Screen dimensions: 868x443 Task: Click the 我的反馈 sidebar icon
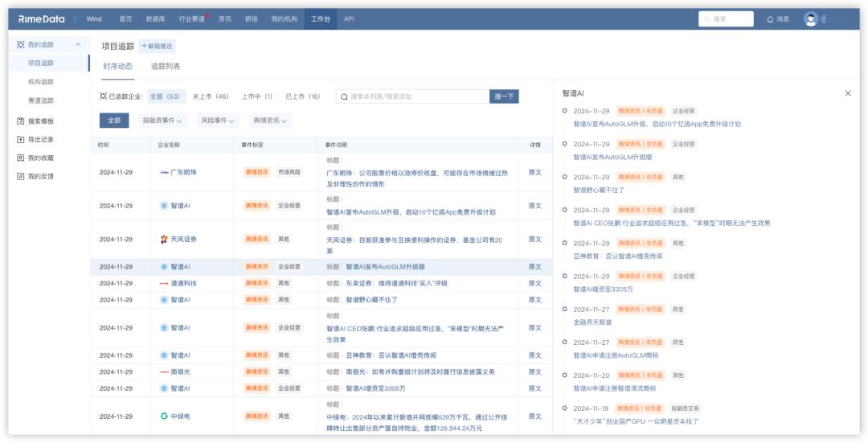point(20,176)
